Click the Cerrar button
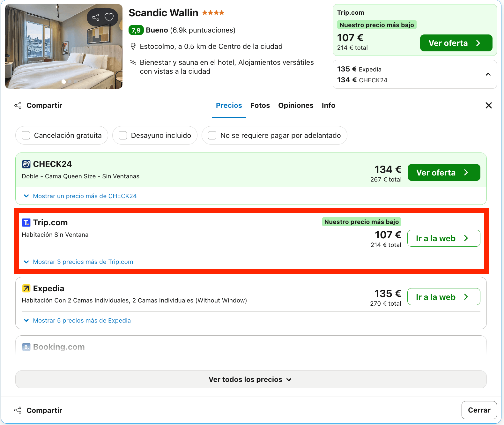This screenshot has height=425, width=504. [x=479, y=410]
